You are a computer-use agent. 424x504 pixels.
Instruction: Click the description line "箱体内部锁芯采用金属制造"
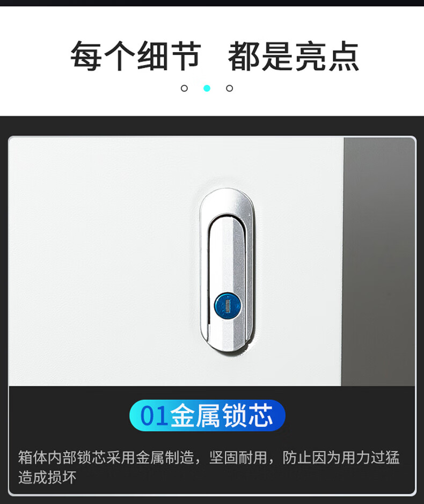[x=106, y=457]
